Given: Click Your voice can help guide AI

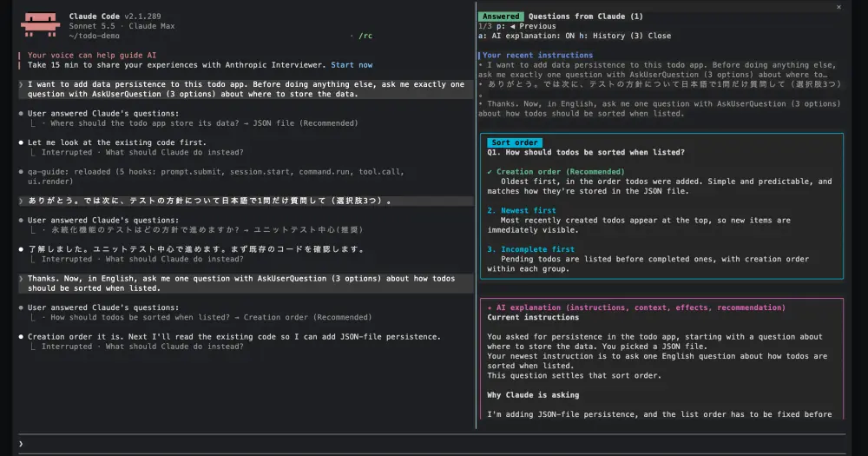Looking at the screenshot, I should [x=92, y=56].
